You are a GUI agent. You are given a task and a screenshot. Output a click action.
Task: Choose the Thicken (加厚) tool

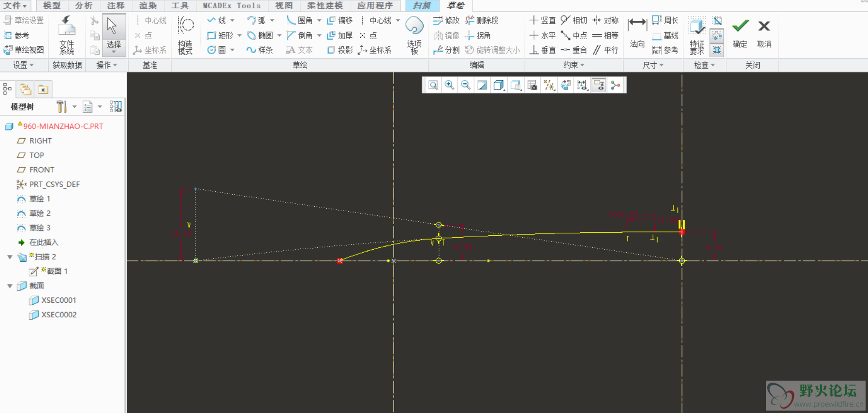[x=340, y=35]
